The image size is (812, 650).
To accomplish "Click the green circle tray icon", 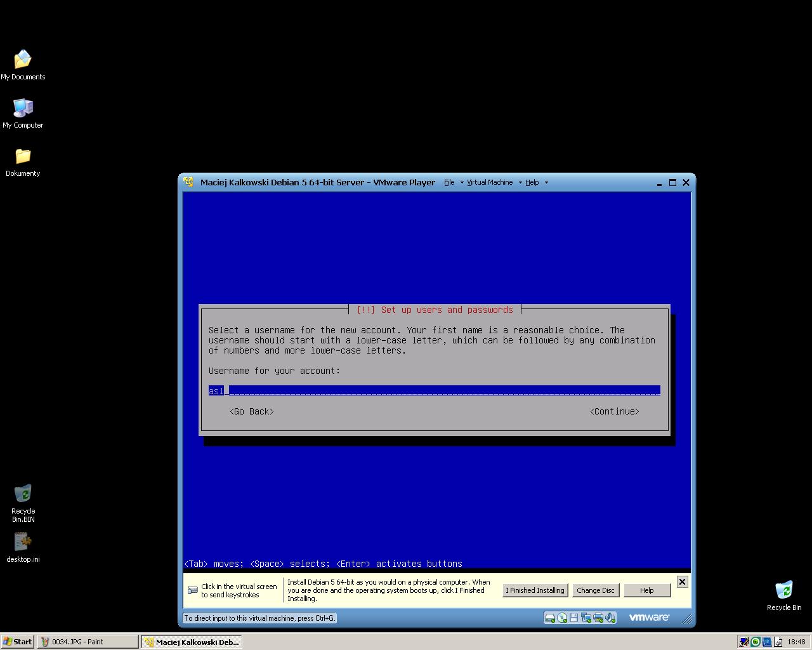I will coord(756,642).
